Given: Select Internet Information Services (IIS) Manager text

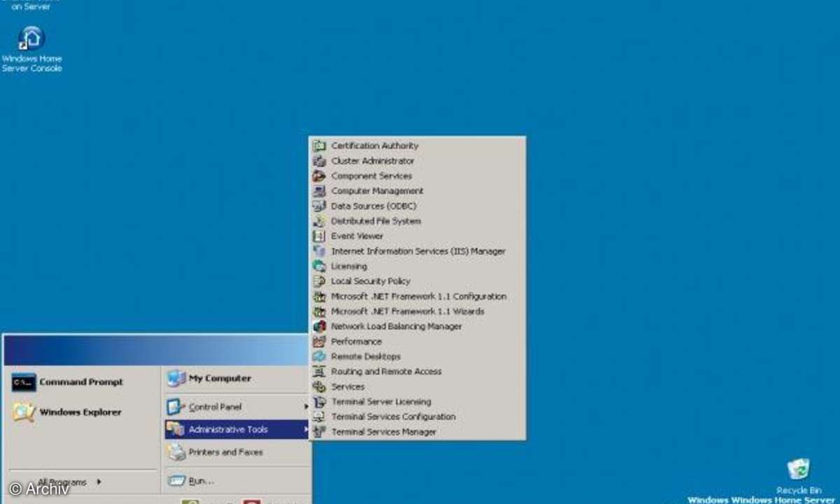Looking at the screenshot, I should click(x=418, y=251).
